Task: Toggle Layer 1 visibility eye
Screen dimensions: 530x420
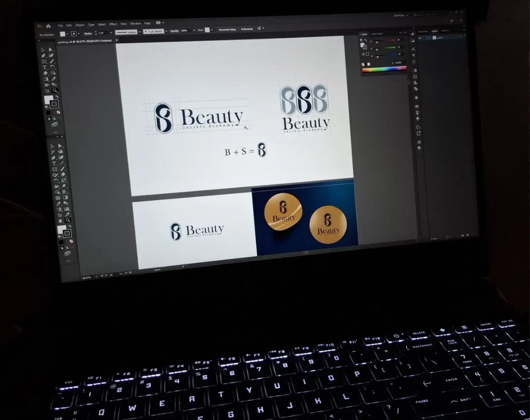Action: [420, 37]
